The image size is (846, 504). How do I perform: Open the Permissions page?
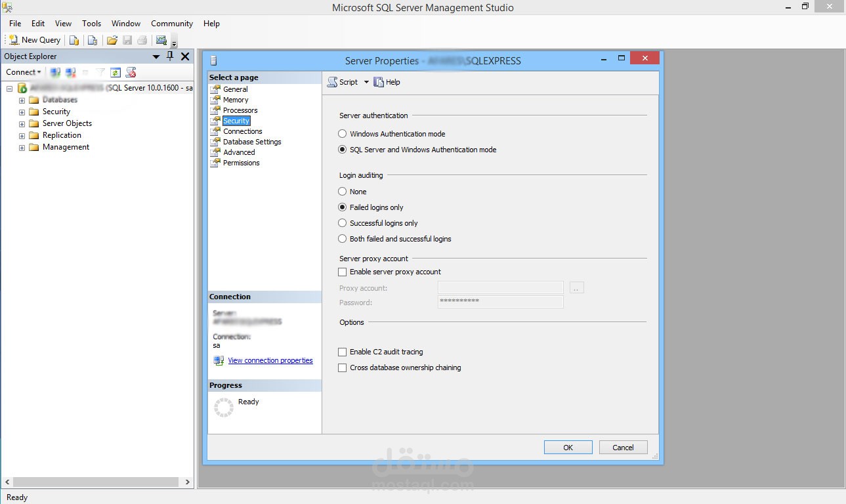pyautogui.click(x=241, y=163)
